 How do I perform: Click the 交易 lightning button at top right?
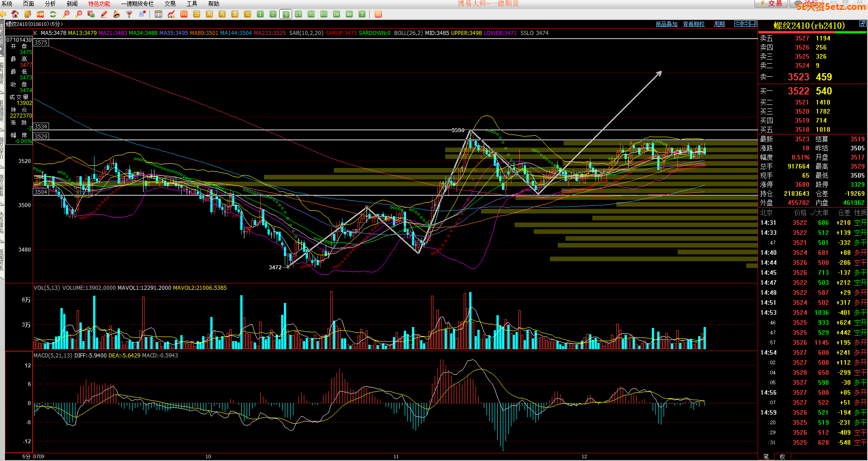point(772,4)
